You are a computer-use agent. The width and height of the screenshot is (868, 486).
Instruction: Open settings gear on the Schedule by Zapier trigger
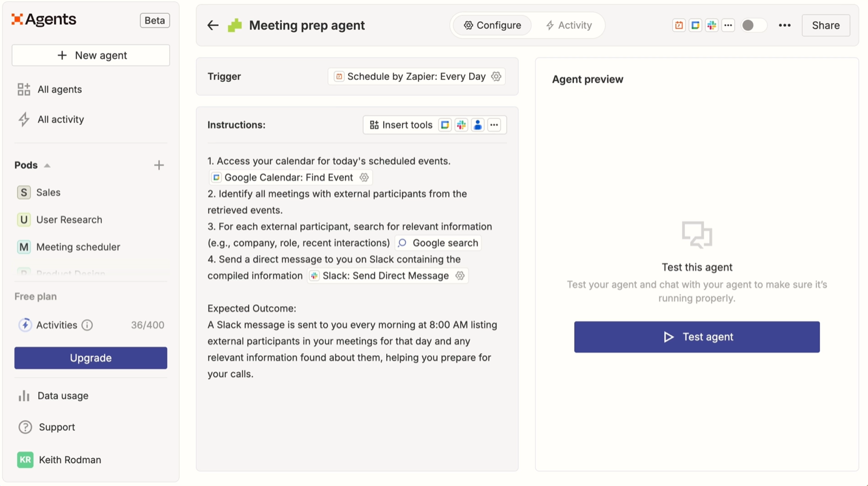click(x=496, y=76)
